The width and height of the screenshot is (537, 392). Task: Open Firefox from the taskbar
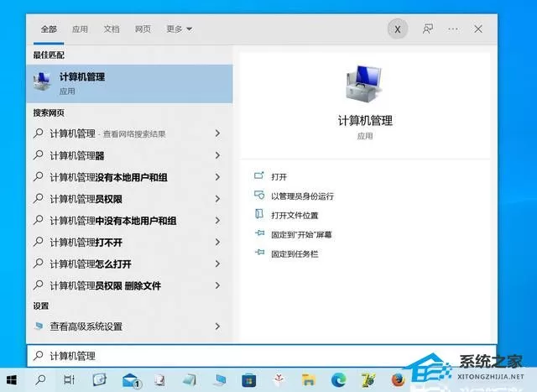click(398, 379)
